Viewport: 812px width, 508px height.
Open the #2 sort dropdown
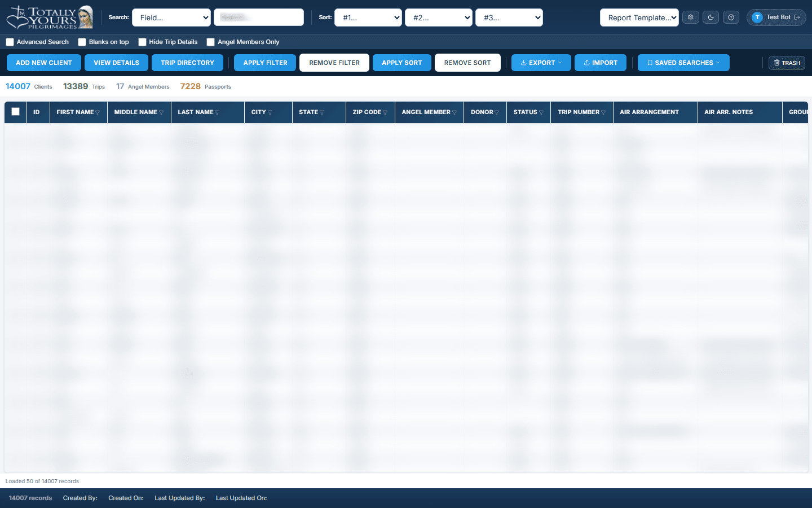[439, 17]
